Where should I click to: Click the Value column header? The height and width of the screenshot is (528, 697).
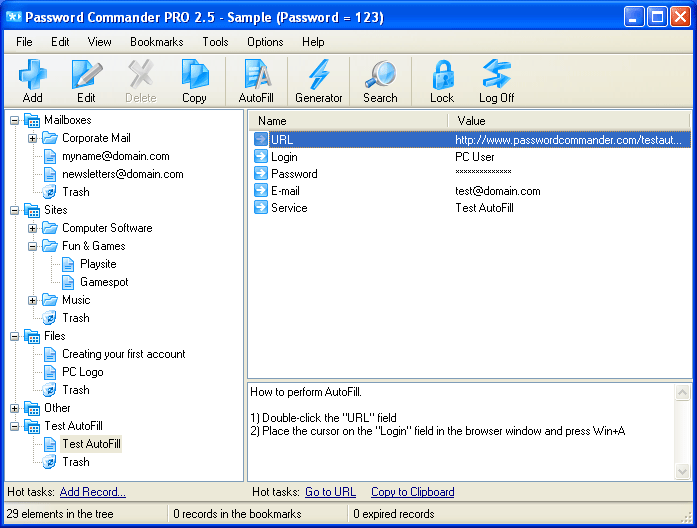point(569,121)
